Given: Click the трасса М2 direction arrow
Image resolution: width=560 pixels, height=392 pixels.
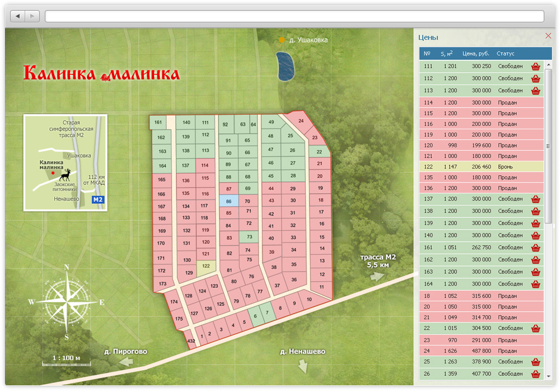Looking at the screenshot, I should point(377,276).
